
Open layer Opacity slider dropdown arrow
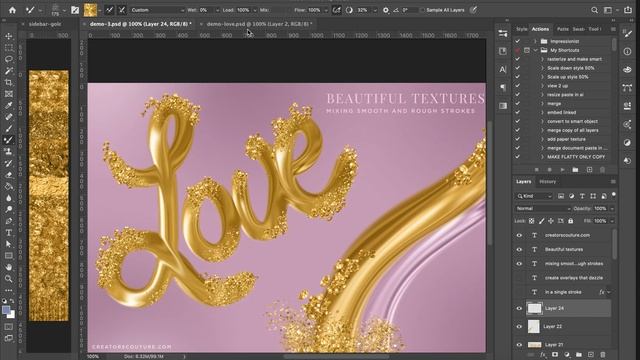point(612,209)
